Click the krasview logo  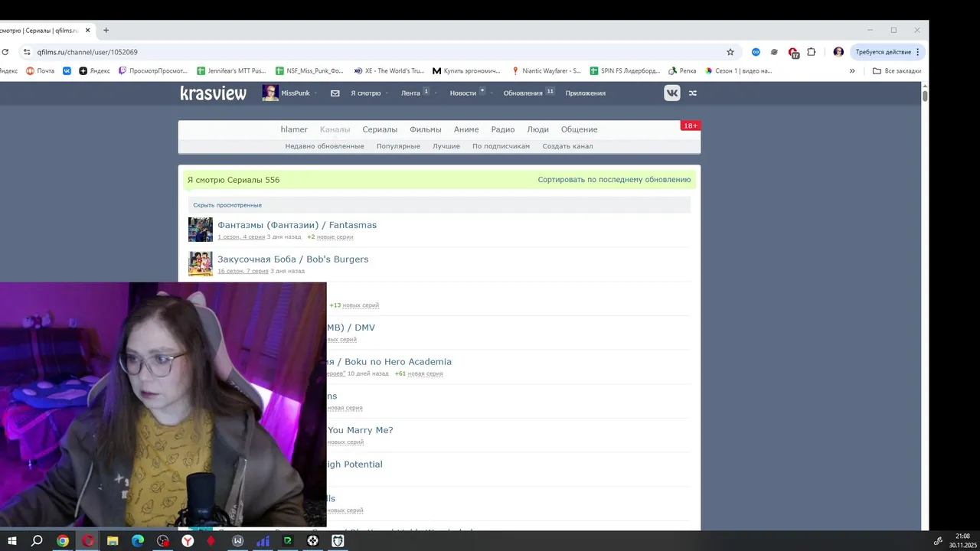(x=214, y=93)
